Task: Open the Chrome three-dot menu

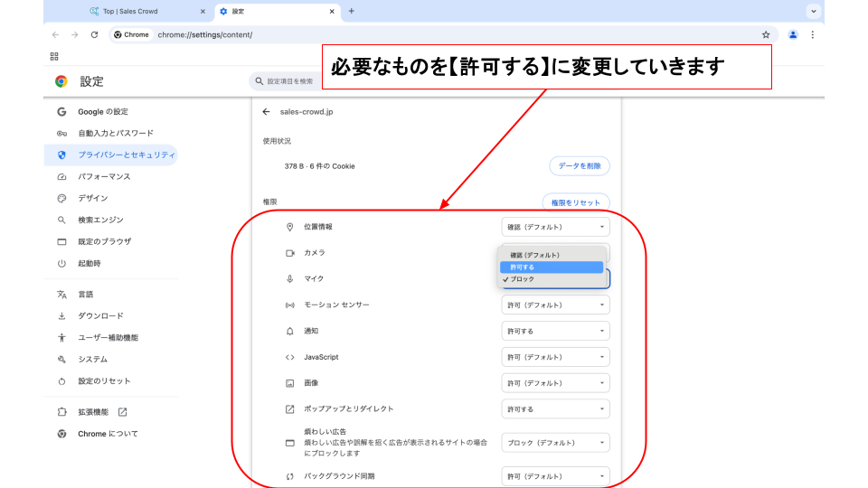Action: pyautogui.click(x=813, y=34)
